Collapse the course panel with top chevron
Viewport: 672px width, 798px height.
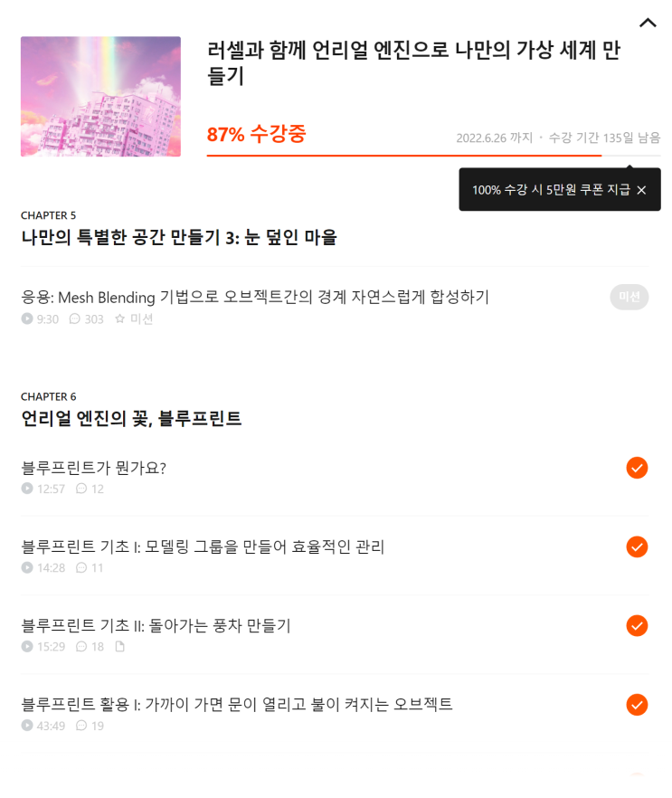[x=648, y=23]
